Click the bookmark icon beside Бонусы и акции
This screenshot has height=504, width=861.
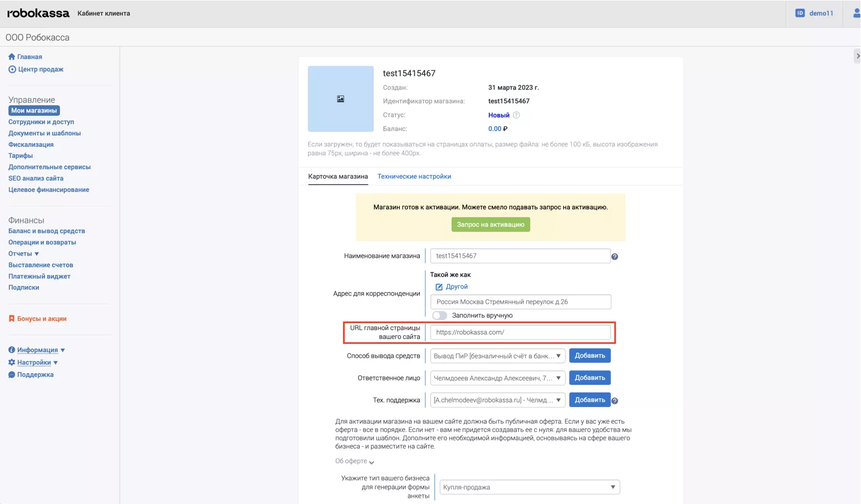[x=12, y=319]
